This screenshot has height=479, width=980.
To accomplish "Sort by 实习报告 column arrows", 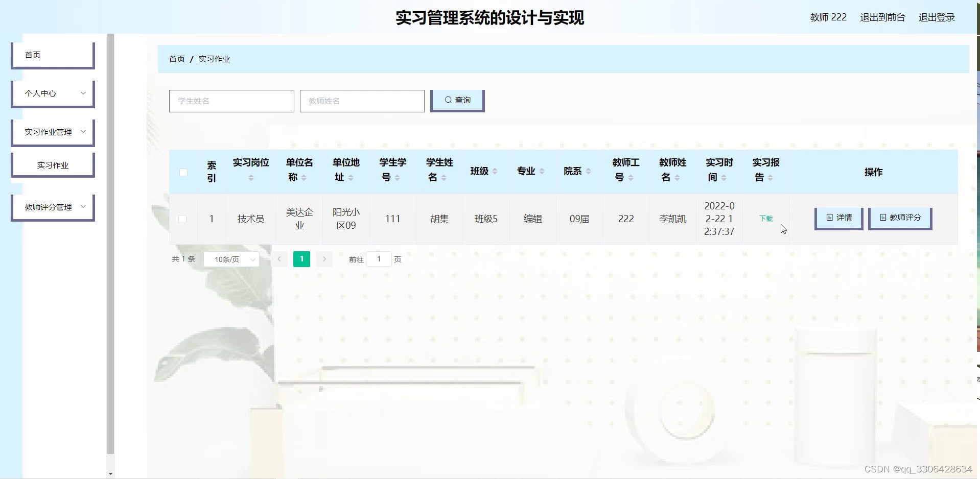I will [770, 178].
